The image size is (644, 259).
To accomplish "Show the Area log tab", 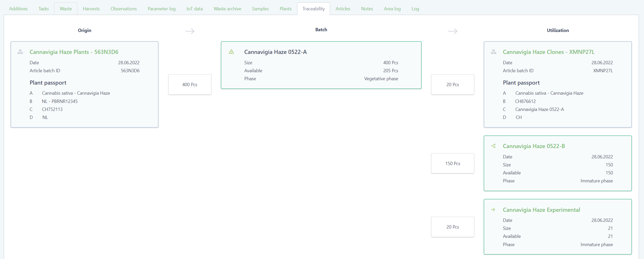I will tap(392, 9).
